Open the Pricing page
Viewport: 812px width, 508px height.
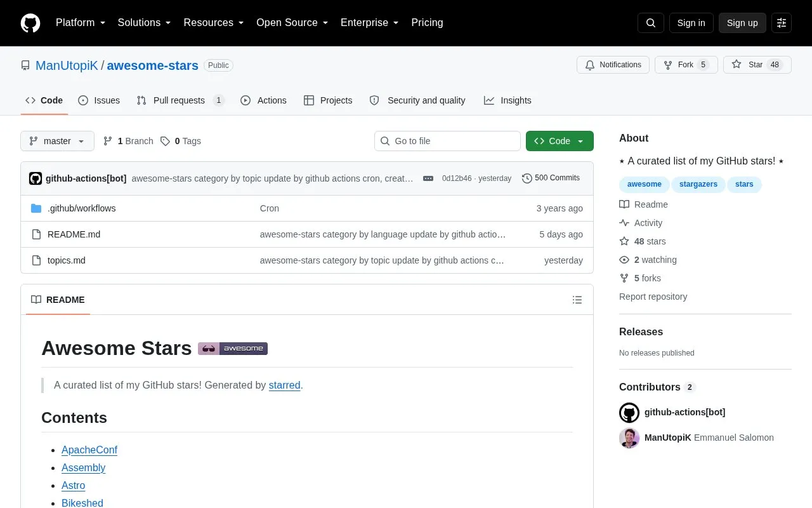(x=427, y=23)
